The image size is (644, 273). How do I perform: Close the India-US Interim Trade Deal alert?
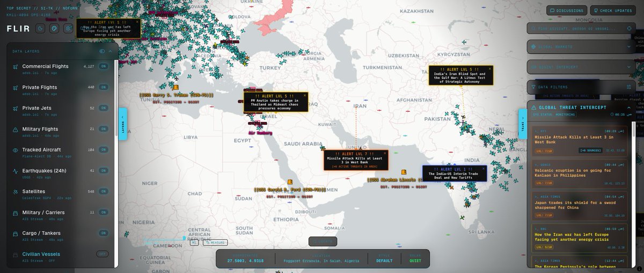(483, 168)
